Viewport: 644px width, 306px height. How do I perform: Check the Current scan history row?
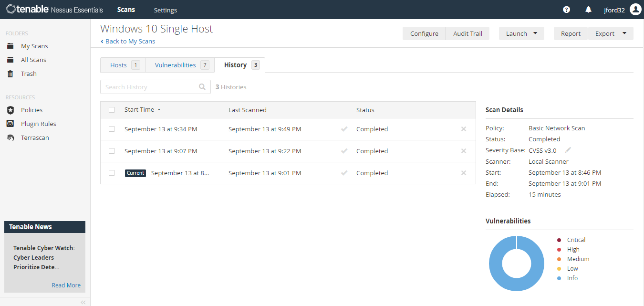111,173
